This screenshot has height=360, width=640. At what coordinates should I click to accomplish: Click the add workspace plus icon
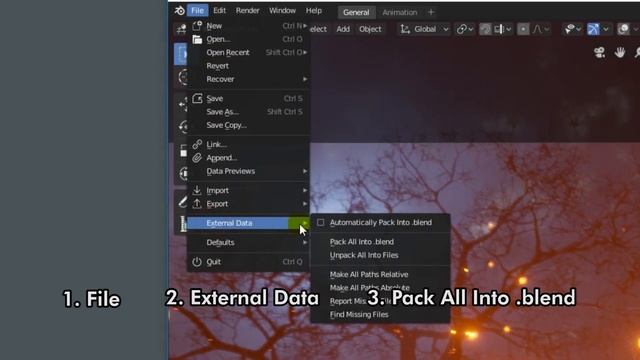click(431, 12)
